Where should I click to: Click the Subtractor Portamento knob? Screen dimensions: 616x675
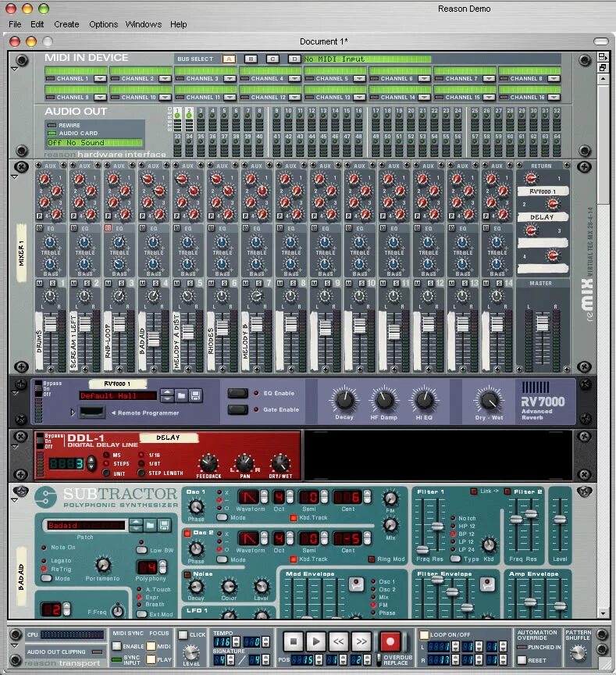(103, 565)
